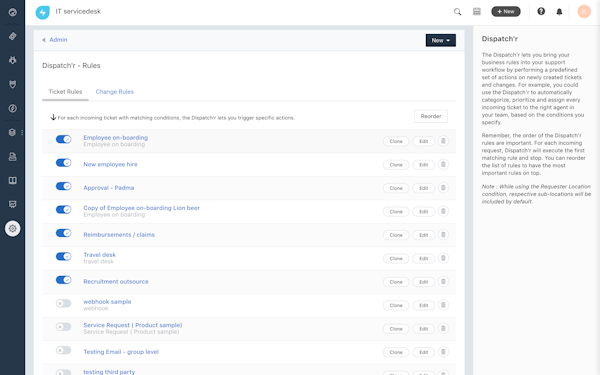600x375 pixels.
Task: Open the dark New dropdown on Admin bar
Action: 440,40
